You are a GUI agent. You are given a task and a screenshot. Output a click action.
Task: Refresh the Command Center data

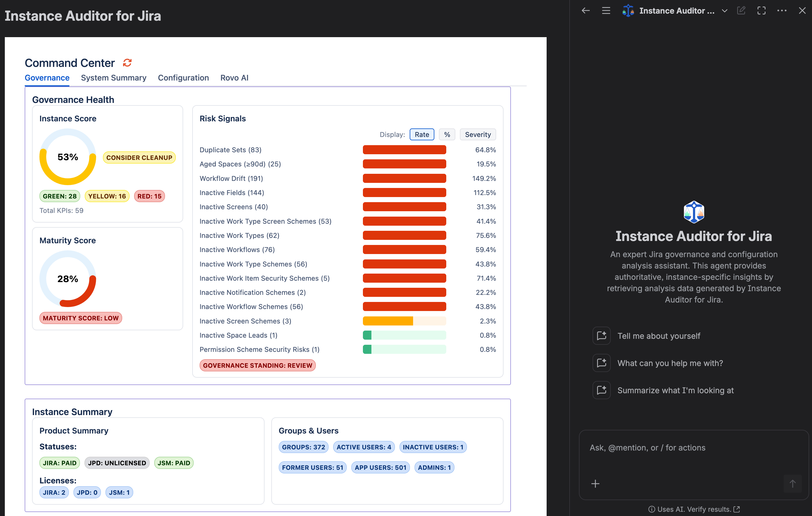pyautogui.click(x=127, y=63)
